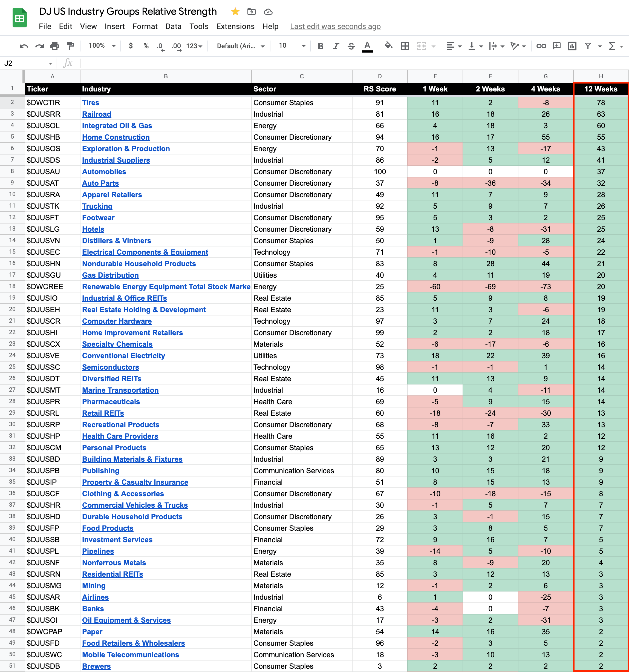Open Last edit was seconds ago history

335,26
